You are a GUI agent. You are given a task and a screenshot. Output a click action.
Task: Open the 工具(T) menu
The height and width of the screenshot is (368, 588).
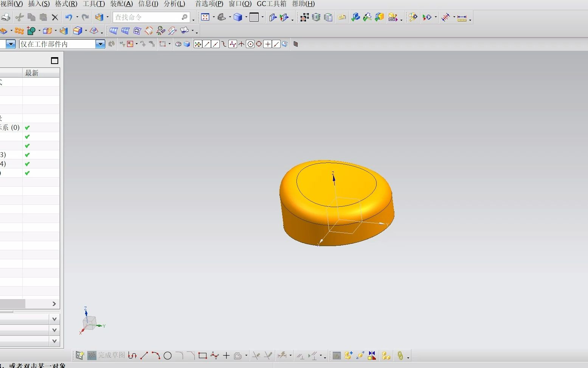click(x=94, y=4)
